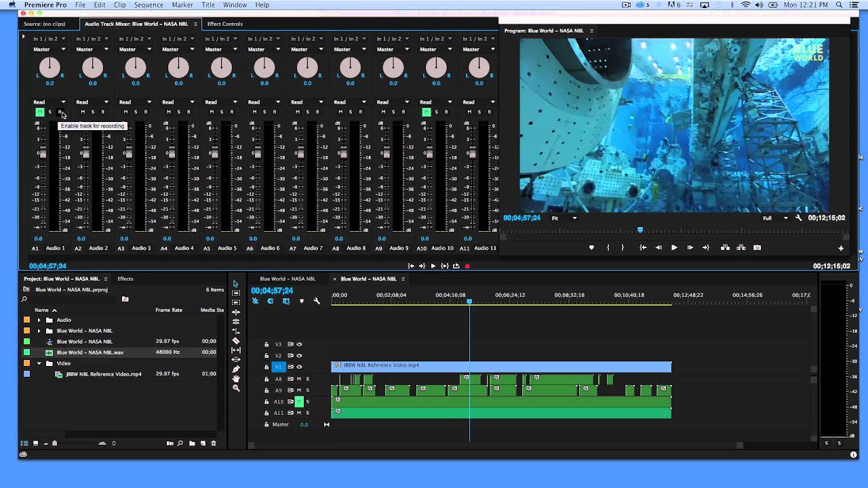Mute track A11 in timeline
This screenshot has height=488, width=868.
pos(298,413)
